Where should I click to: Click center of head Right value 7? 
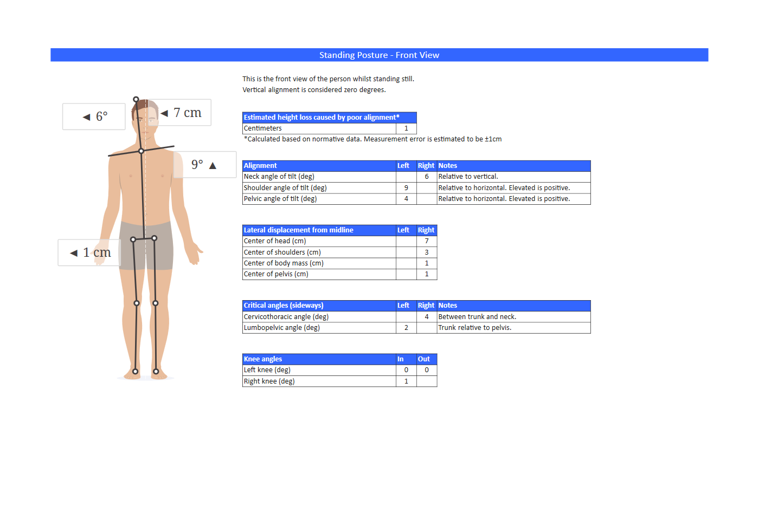[427, 241]
